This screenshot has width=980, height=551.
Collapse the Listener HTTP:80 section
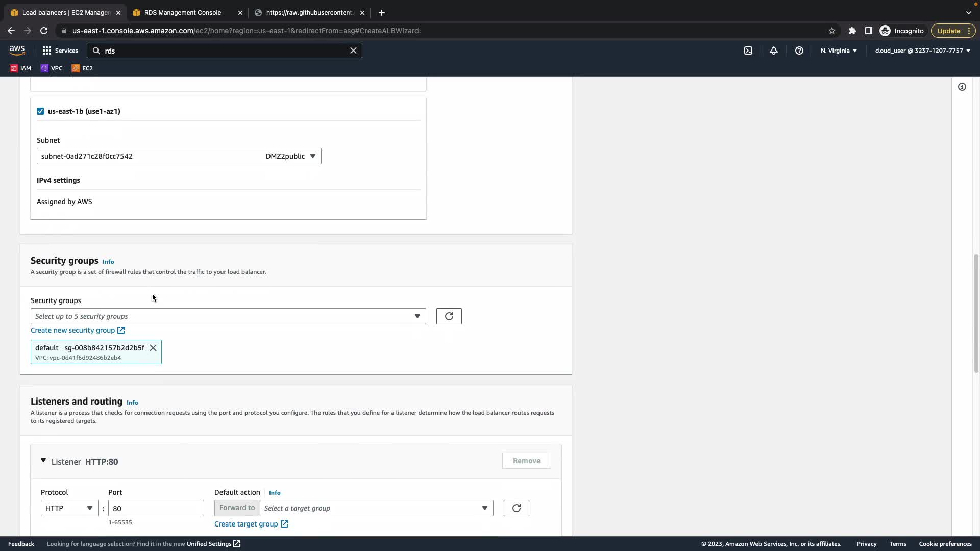[x=43, y=461]
